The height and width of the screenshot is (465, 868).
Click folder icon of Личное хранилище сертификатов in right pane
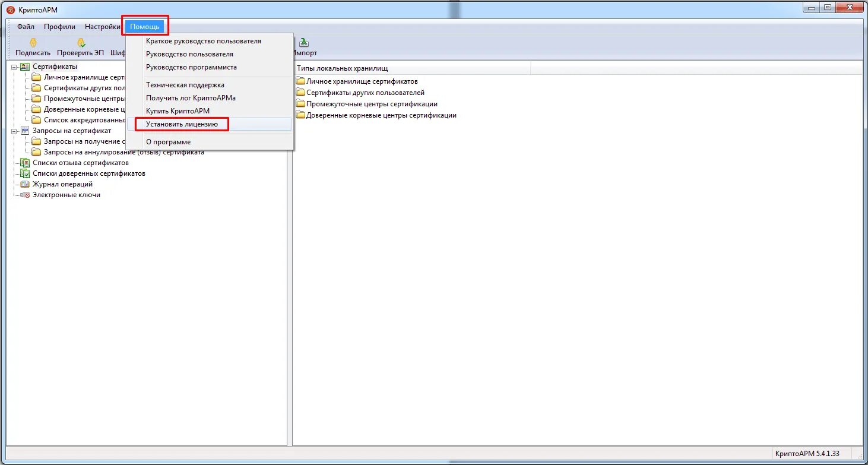[x=300, y=81]
